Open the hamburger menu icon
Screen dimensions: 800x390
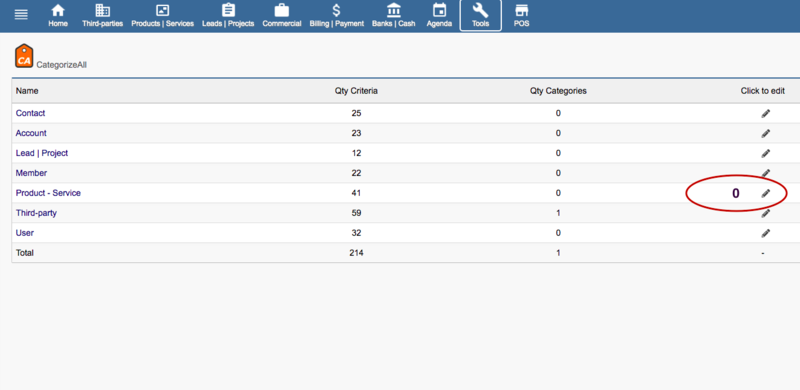coord(21,15)
